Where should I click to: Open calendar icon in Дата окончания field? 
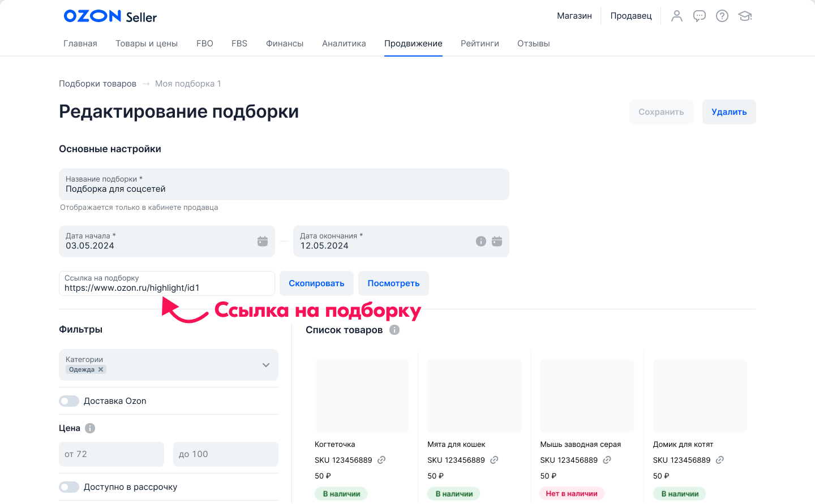coord(497,241)
